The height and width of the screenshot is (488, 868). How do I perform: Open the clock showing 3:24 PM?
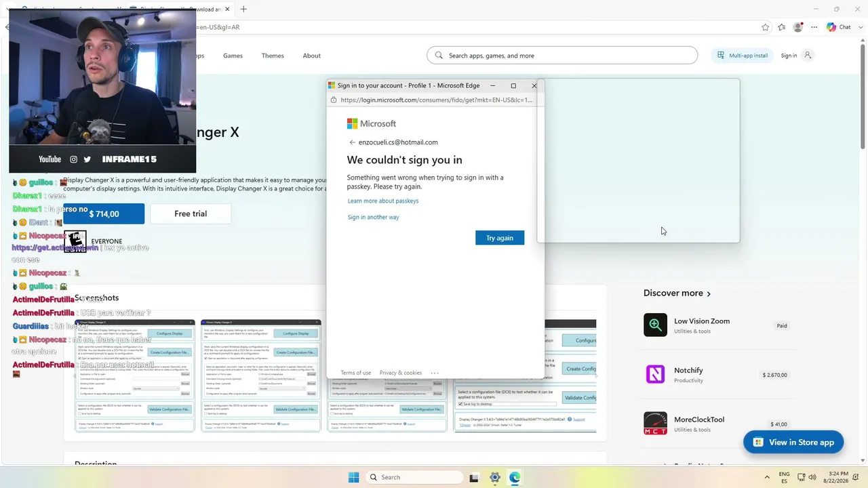tap(835, 477)
